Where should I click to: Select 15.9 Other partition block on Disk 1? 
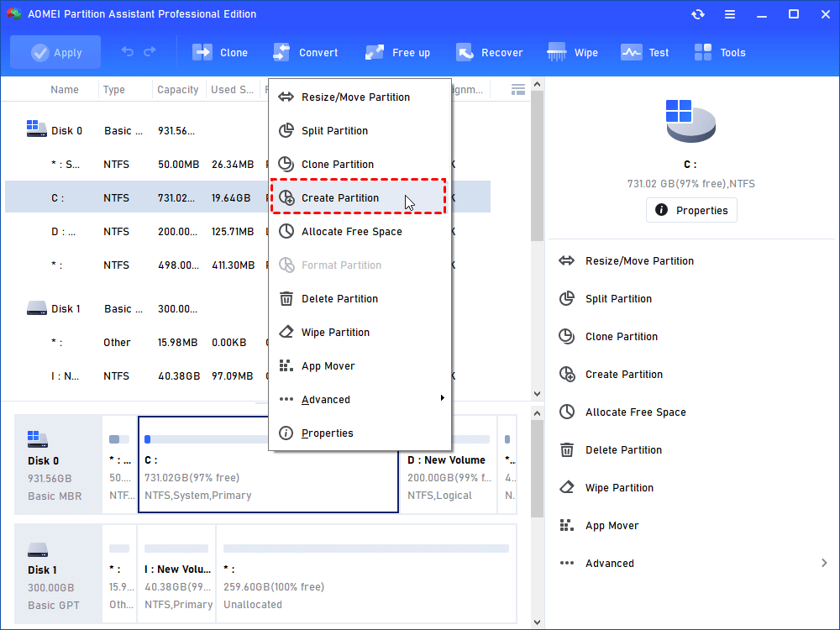[119, 573]
